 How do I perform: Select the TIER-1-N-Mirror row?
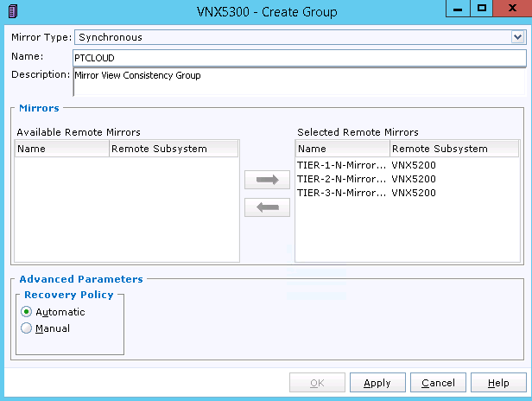click(x=407, y=165)
